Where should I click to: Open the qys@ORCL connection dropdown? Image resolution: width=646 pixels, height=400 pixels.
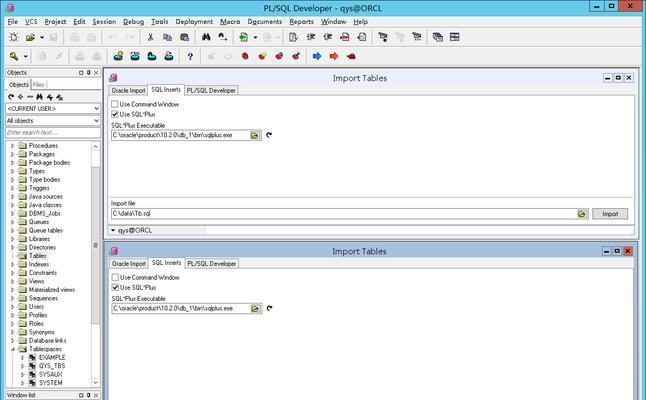pos(113,230)
